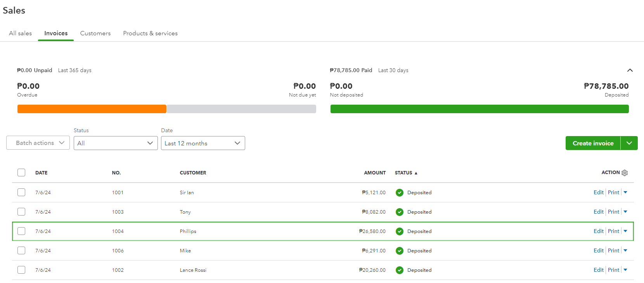Open the Status filter dropdown

point(116,143)
